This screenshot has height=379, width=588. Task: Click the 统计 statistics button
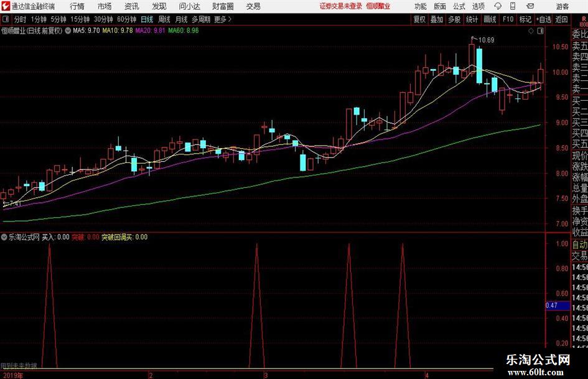(472, 19)
